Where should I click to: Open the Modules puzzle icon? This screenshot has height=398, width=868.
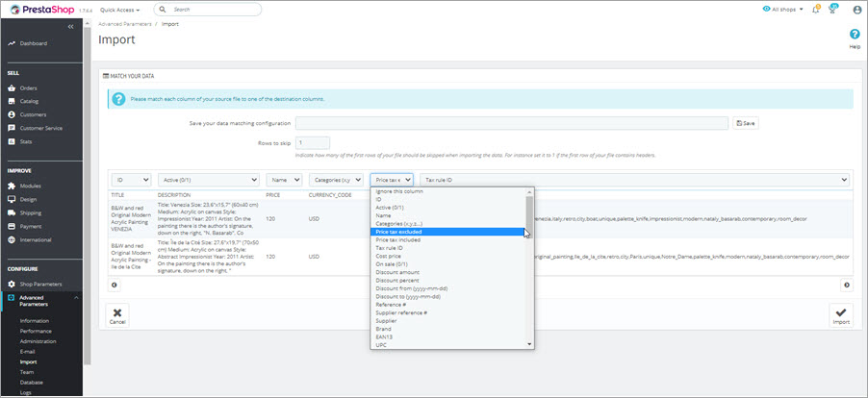pos(12,186)
